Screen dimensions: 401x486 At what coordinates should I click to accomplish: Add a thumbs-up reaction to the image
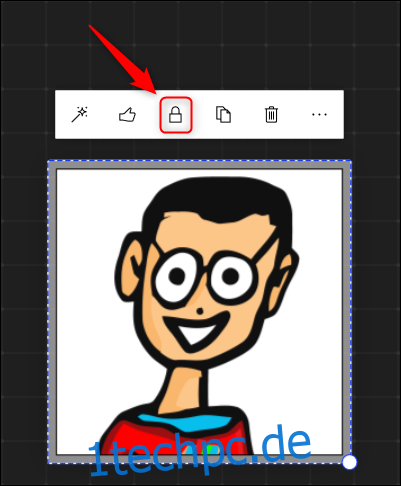pos(127,115)
